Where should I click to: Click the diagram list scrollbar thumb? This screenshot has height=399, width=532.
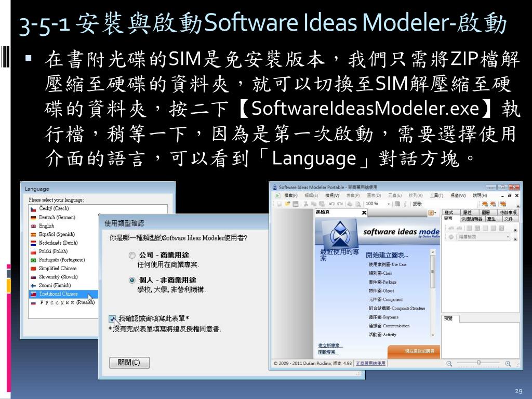tap(433, 271)
